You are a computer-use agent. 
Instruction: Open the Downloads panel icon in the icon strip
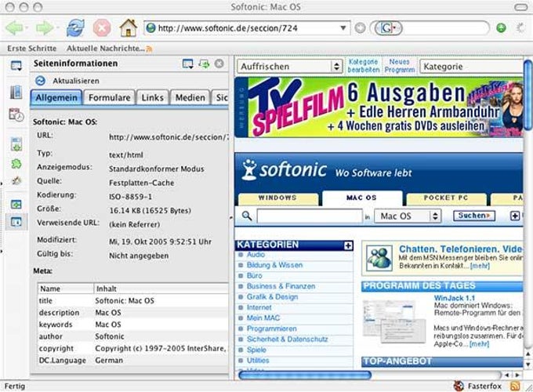[x=16, y=144]
